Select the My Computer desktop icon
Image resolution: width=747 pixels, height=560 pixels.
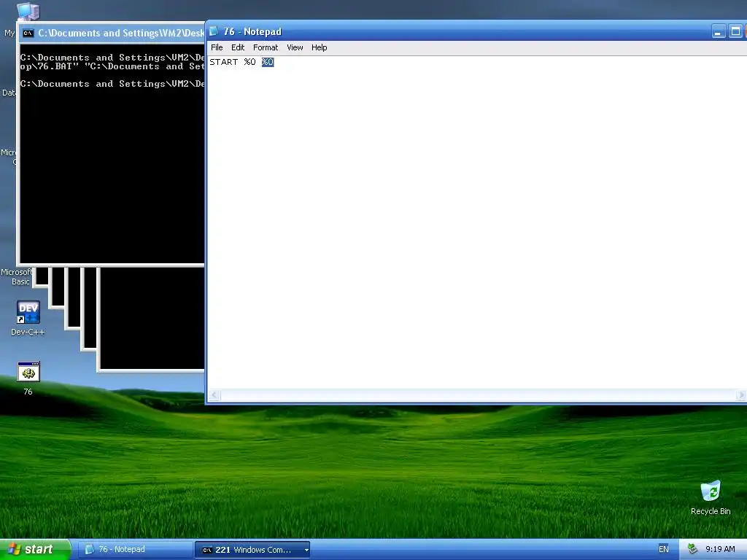[28, 12]
